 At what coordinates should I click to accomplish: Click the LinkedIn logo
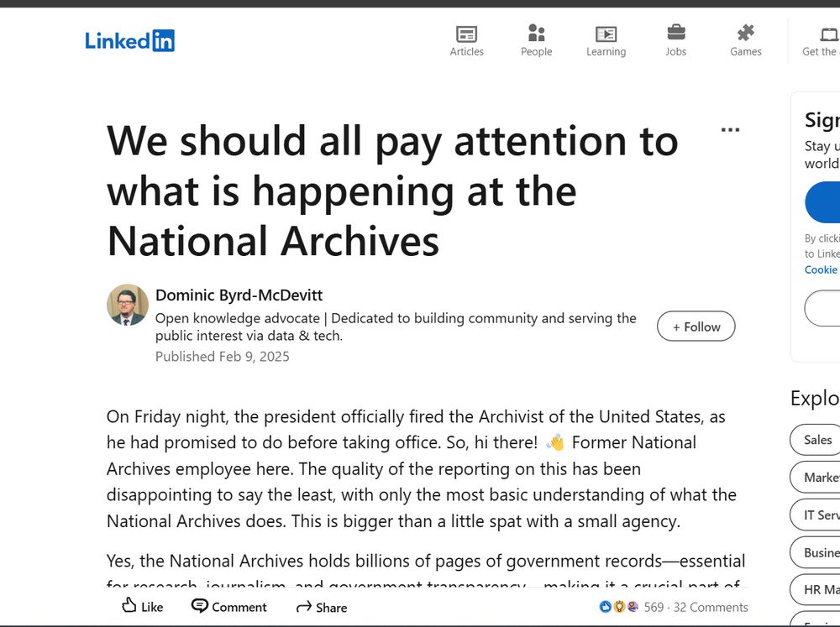[x=129, y=39]
